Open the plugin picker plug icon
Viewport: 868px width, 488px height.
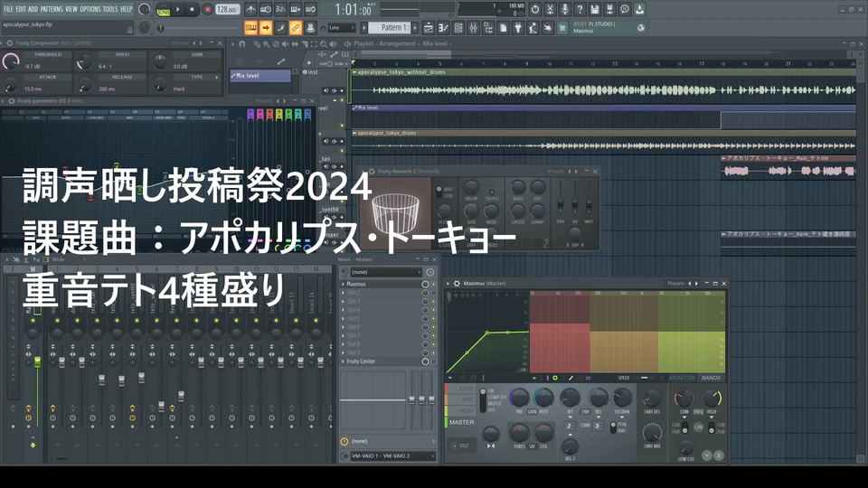tap(518, 28)
